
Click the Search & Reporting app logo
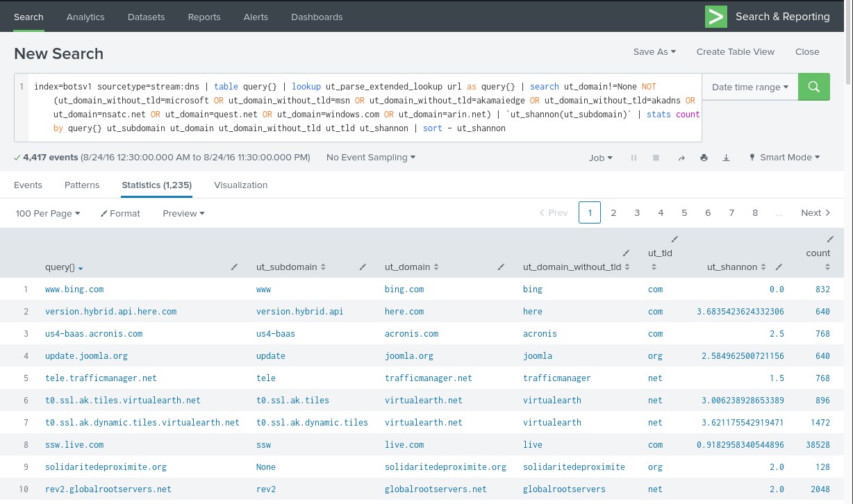click(715, 17)
